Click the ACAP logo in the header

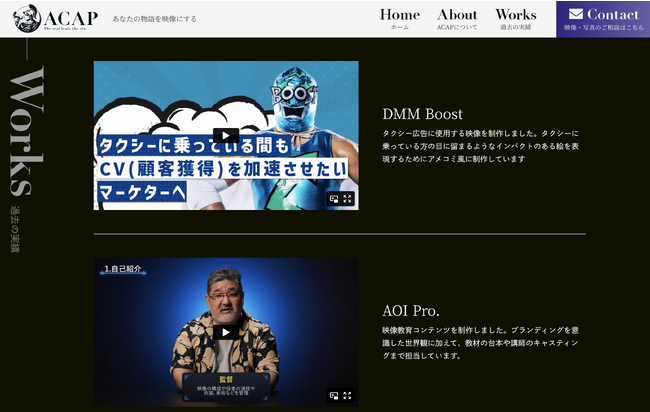(x=56, y=18)
